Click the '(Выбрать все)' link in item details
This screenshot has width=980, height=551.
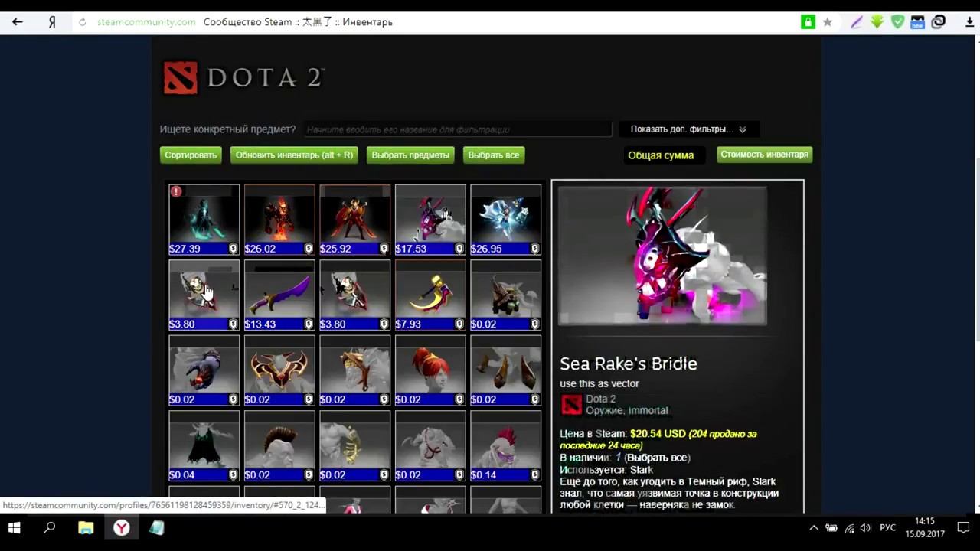point(657,458)
